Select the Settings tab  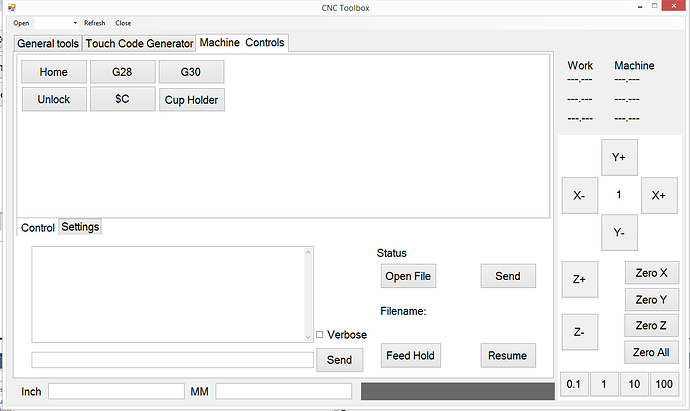pos(80,227)
